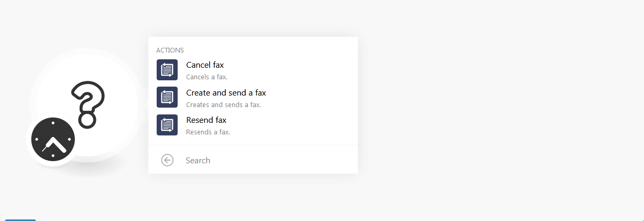Open the clock schedule icon on module
Screen dimensions: 644x221
pyautogui.click(x=53, y=140)
